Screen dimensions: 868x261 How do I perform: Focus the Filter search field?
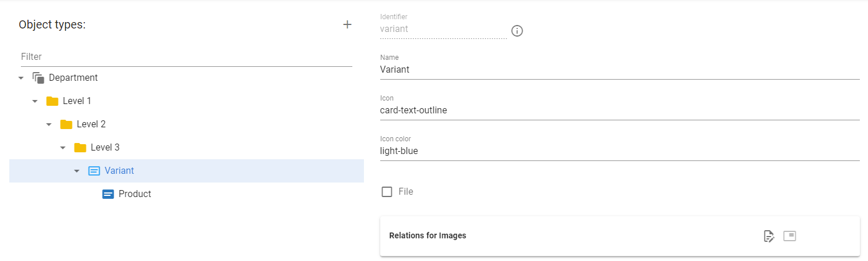pyautogui.click(x=185, y=57)
